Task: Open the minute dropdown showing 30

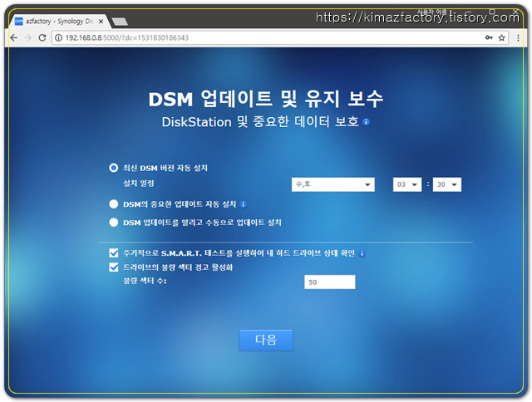Action: click(447, 184)
